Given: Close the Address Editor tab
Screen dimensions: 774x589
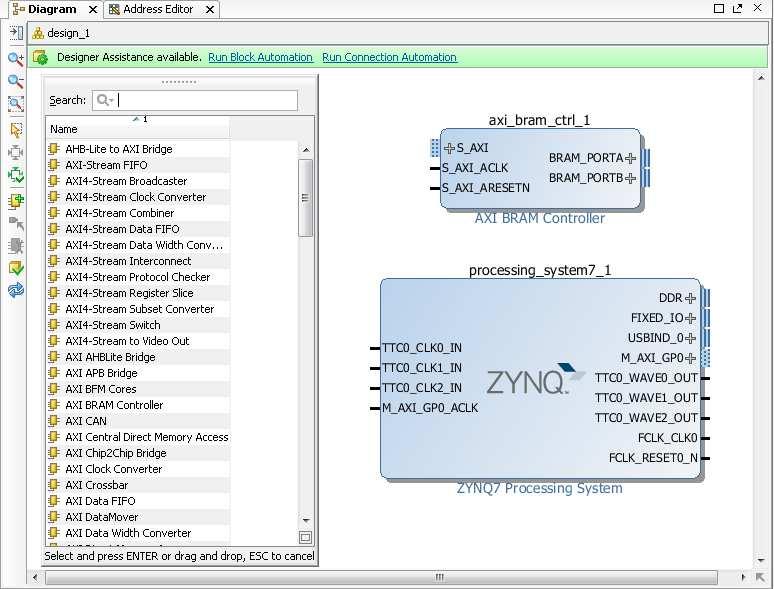Looking at the screenshot, I should 210,9.
